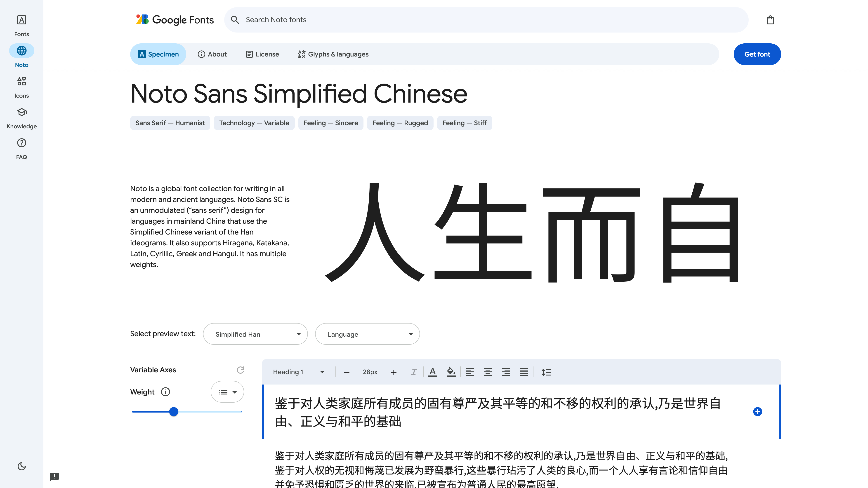Open the FAQ section in sidebar
868x488 pixels.
point(21,148)
